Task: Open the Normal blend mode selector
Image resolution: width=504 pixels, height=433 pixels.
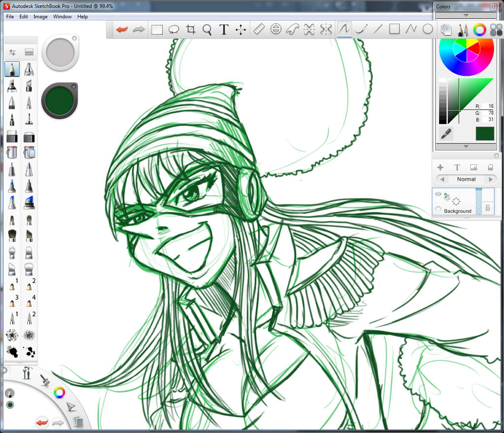Action: pyautogui.click(x=467, y=179)
